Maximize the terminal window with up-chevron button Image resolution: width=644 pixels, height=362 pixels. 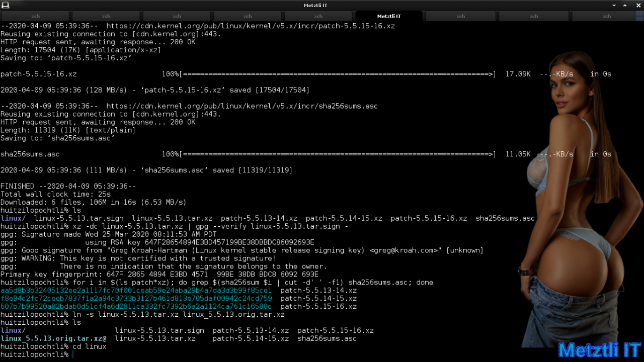pos(625,5)
